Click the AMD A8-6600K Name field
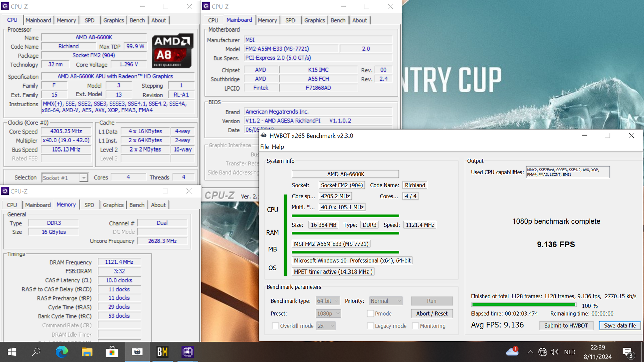Viewport: 644px width, 362px height. click(x=94, y=37)
